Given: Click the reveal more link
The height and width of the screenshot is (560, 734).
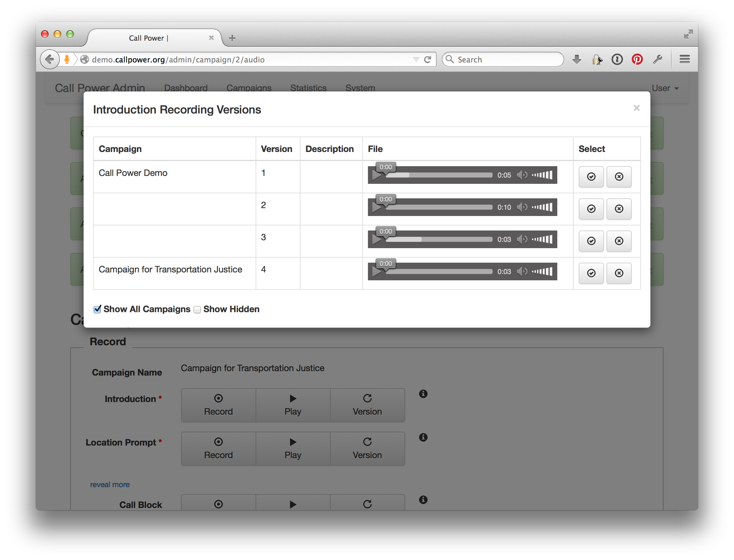Looking at the screenshot, I should click(110, 485).
